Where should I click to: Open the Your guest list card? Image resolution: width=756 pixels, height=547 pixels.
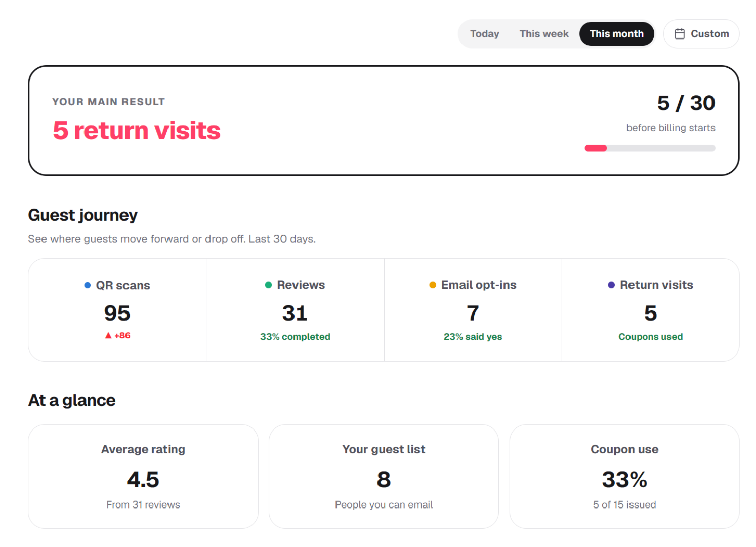(x=384, y=477)
